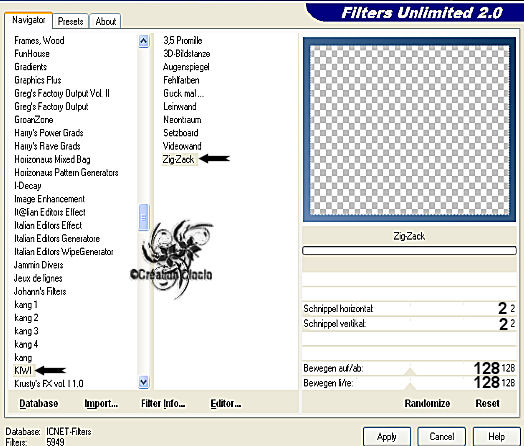This screenshot has height=446, width=524.
Task: Select the Jammin Divers category
Action: pyautogui.click(x=38, y=265)
